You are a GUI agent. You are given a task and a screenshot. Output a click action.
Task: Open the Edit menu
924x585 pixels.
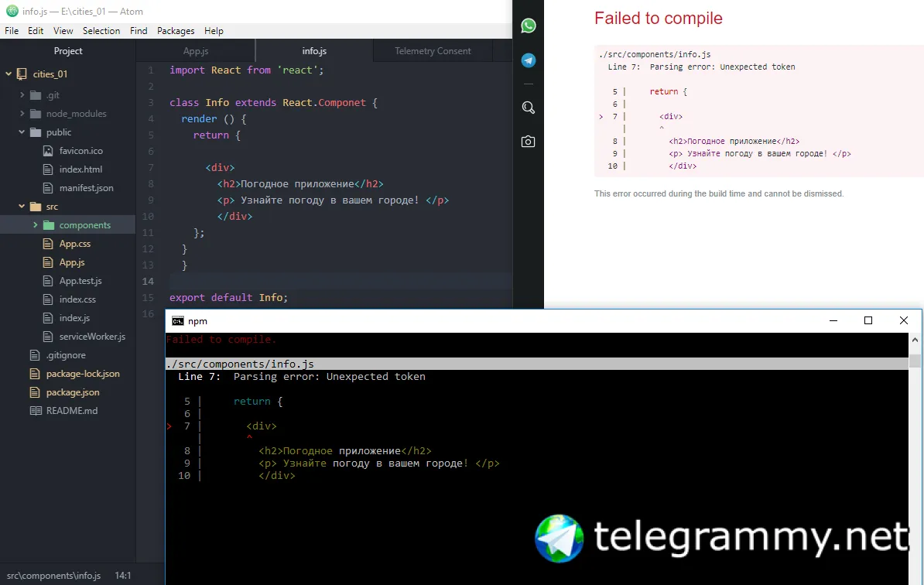[x=36, y=31]
